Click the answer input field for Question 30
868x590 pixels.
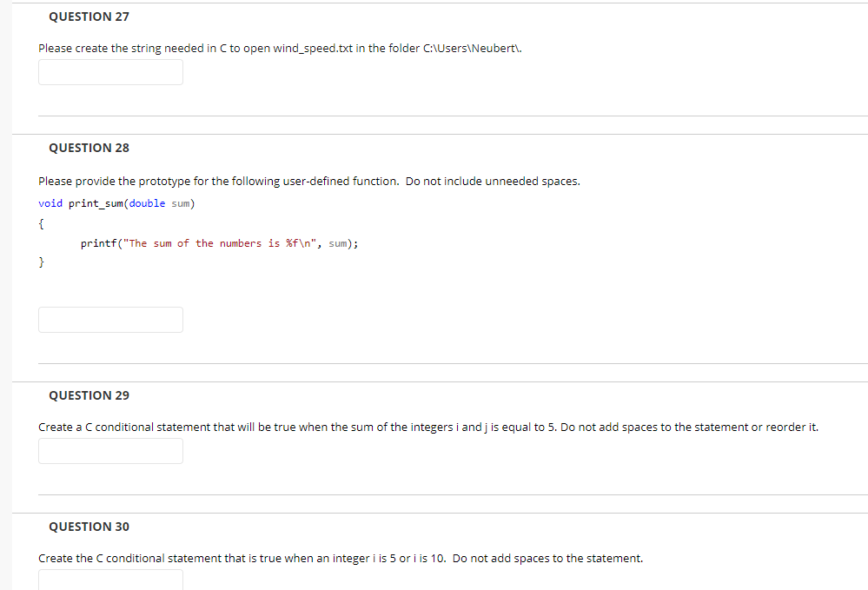(x=110, y=581)
